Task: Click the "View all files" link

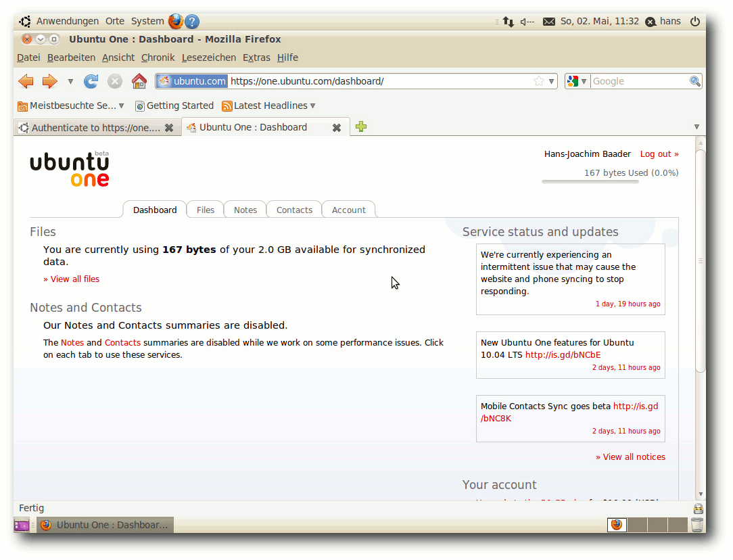Action: pos(72,279)
